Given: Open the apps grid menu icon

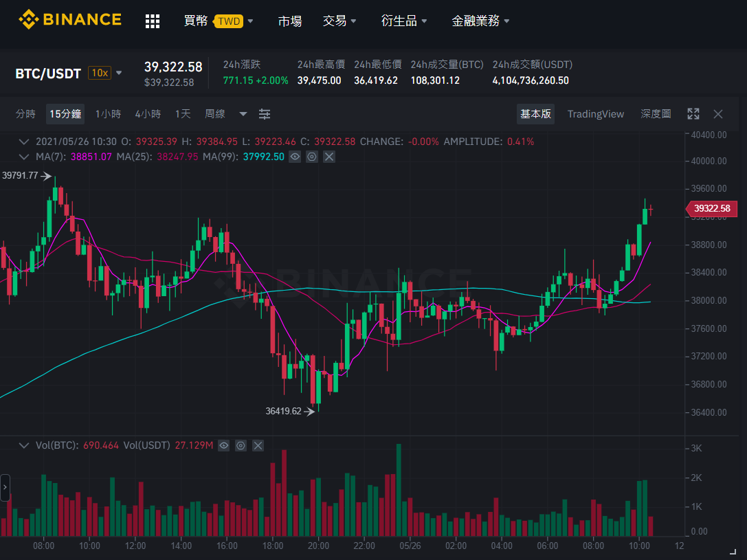Looking at the screenshot, I should tap(153, 21).
